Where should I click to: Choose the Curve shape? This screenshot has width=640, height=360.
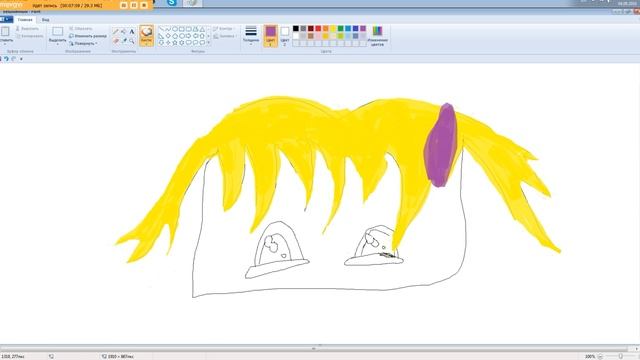tap(168, 29)
